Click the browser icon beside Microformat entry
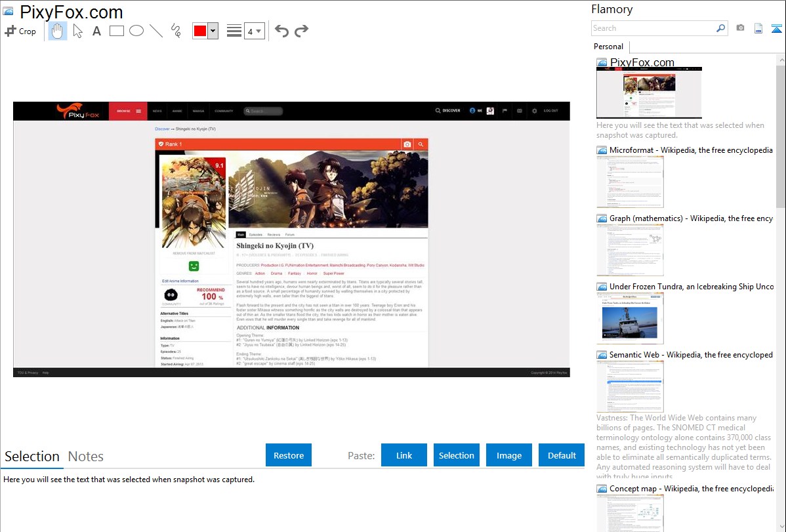The height and width of the screenshot is (532, 786). click(602, 150)
